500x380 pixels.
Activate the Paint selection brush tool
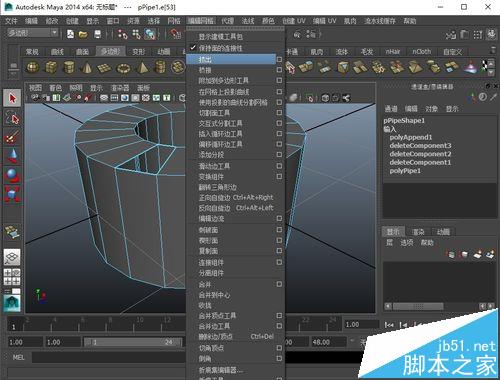point(12,137)
